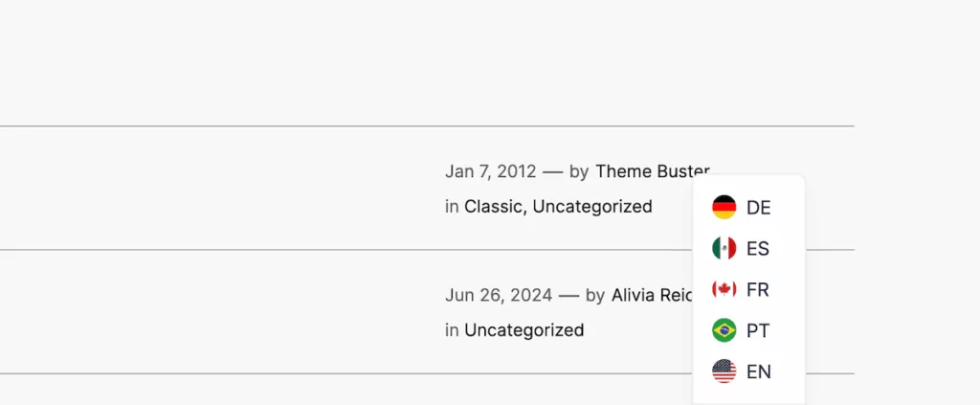
Task: Select the EN language entry
Action: pos(758,372)
